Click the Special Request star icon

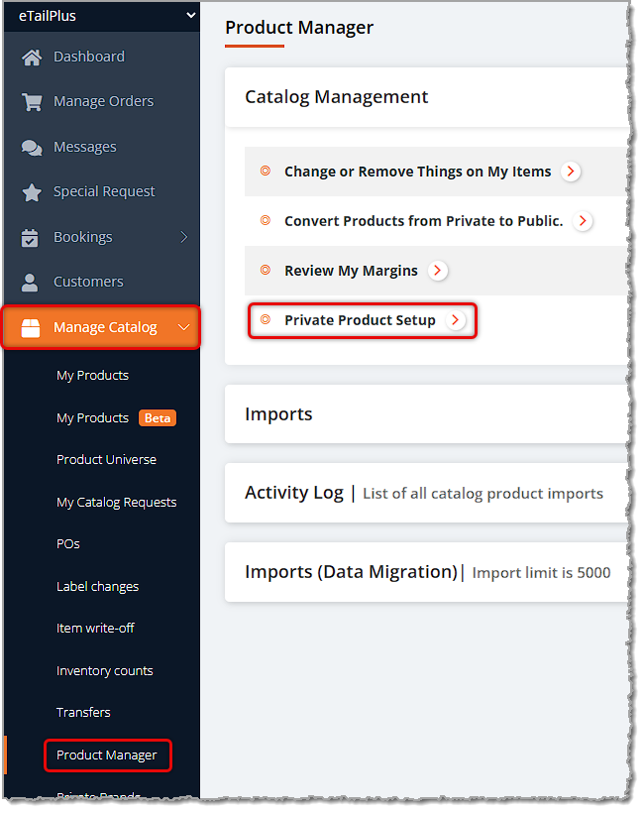[x=32, y=192]
